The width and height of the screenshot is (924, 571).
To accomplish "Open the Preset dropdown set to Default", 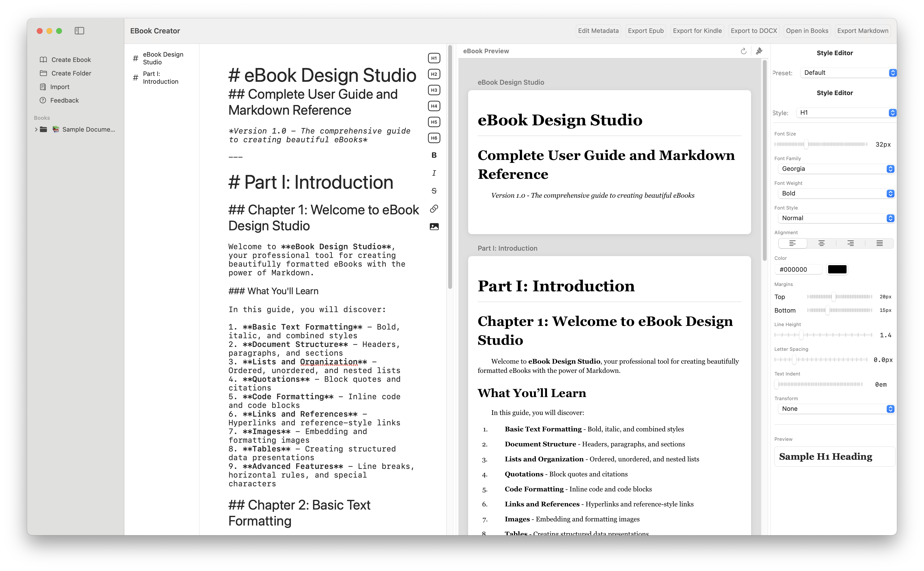I will 847,73.
